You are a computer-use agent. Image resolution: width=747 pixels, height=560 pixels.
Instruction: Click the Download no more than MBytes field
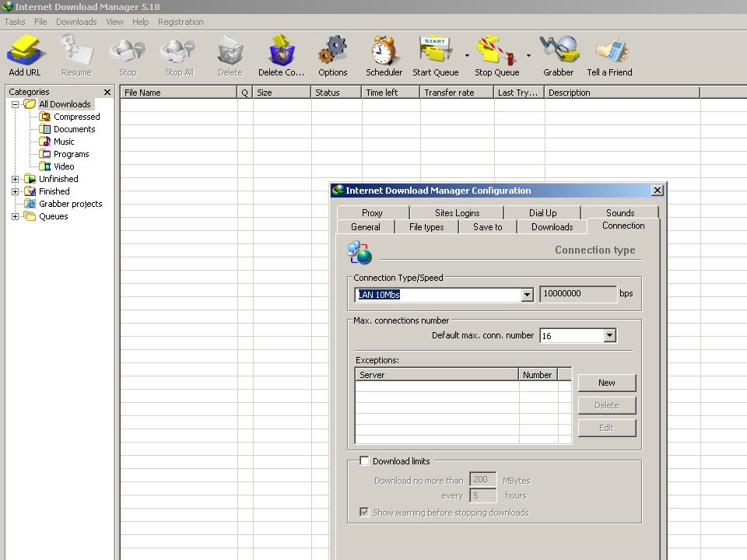point(482,480)
